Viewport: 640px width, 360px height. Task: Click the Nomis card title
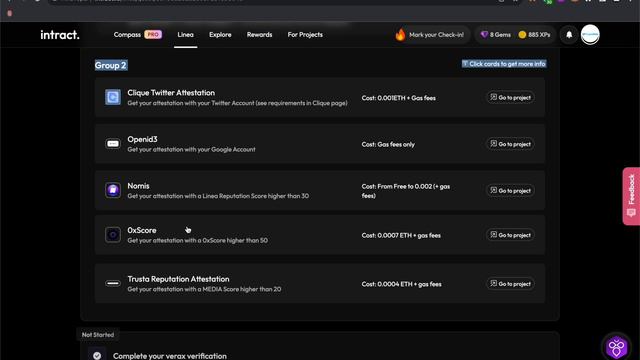pyautogui.click(x=138, y=186)
